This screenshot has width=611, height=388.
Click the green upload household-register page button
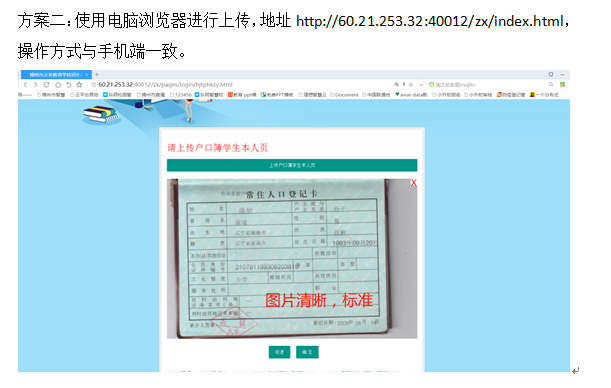(292, 165)
